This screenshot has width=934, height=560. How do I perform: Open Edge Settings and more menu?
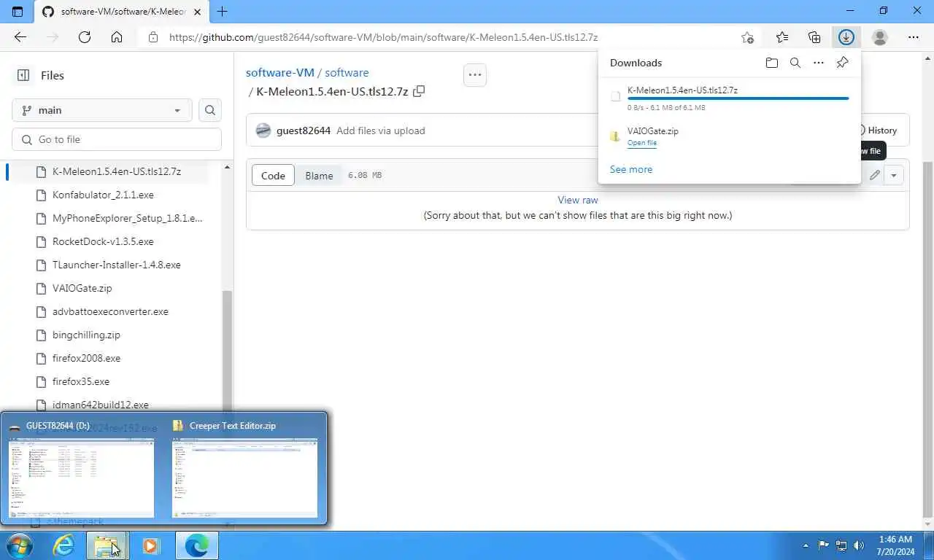(914, 37)
